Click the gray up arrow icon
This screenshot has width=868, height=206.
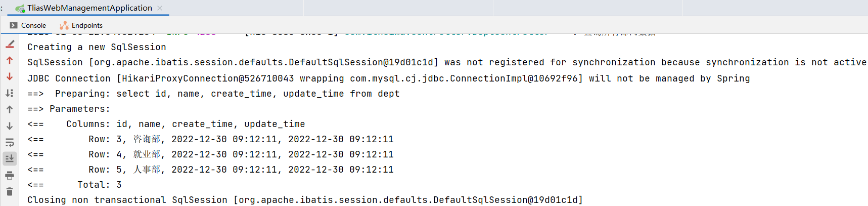[x=10, y=109]
